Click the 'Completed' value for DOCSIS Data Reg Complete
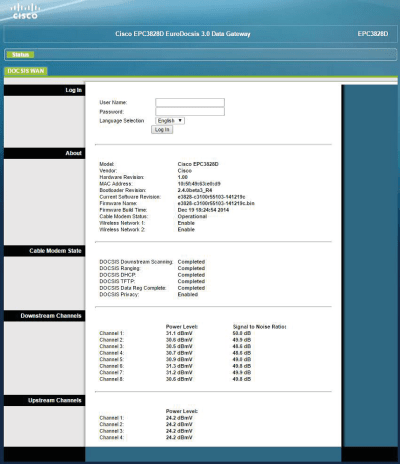The height and width of the screenshot is (464, 400). (x=191, y=288)
